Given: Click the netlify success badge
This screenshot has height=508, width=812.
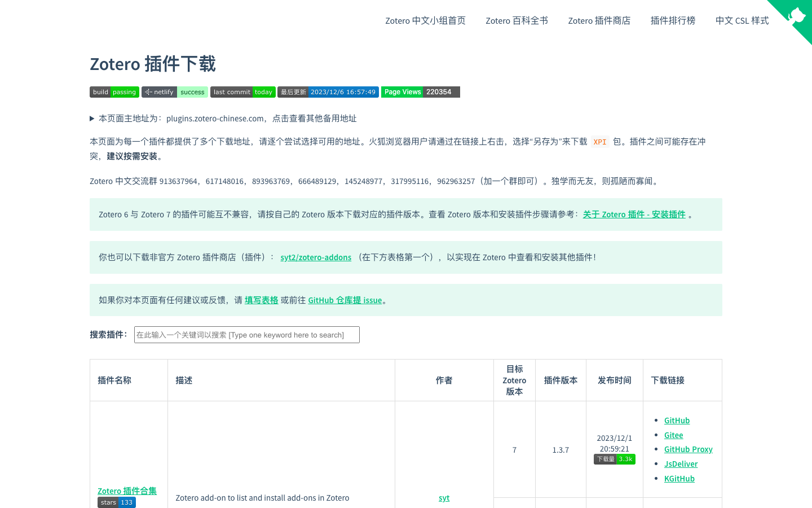Looking at the screenshot, I should pyautogui.click(x=175, y=92).
